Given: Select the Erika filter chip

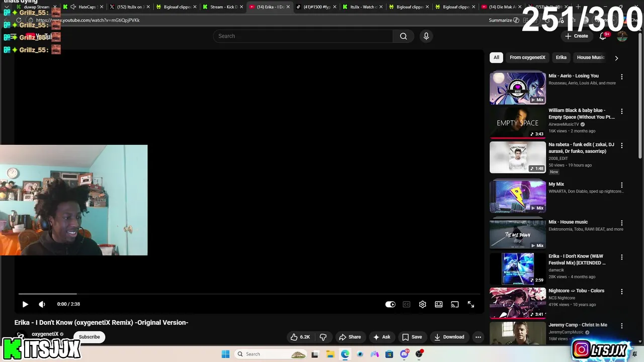Looking at the screenshot, I should point(561,57).
